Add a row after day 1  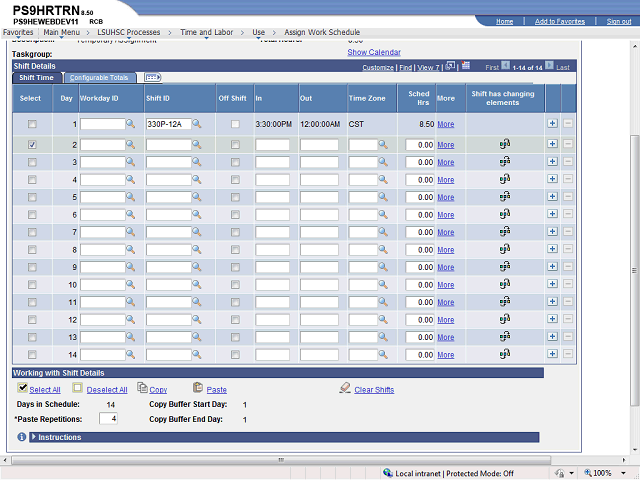click(552, 124)
